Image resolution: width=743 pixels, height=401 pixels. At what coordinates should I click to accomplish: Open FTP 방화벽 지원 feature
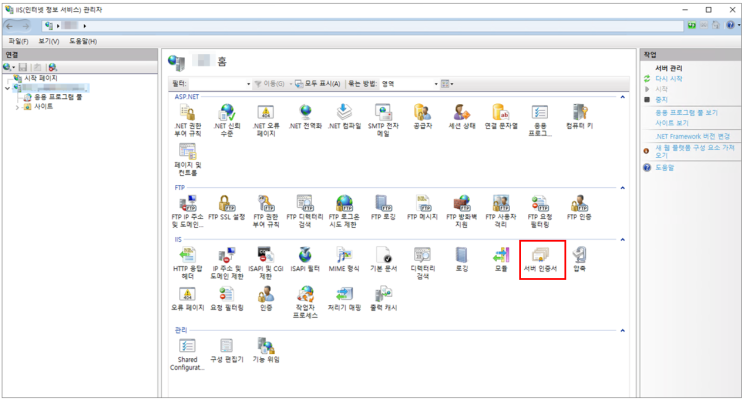coord(462,211)
